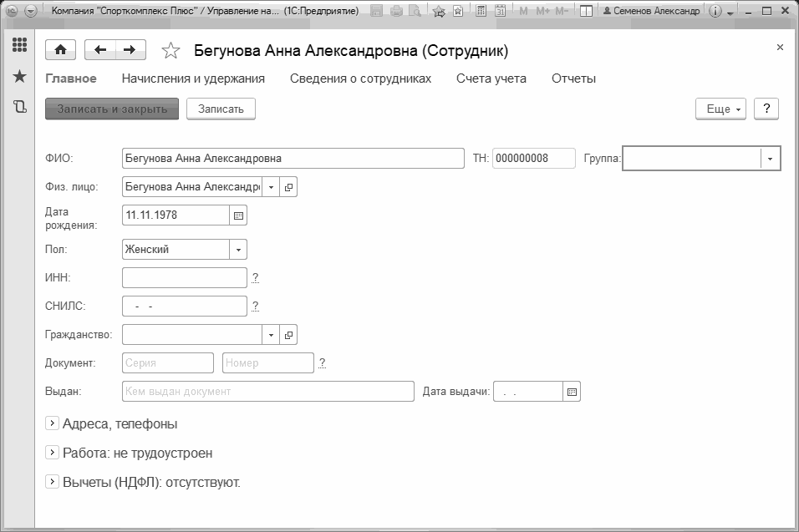The height and width of the screenshot is (532, 799).
Task: Click the Дата рождения field 11.11.1978
Action: click(176, 215)
